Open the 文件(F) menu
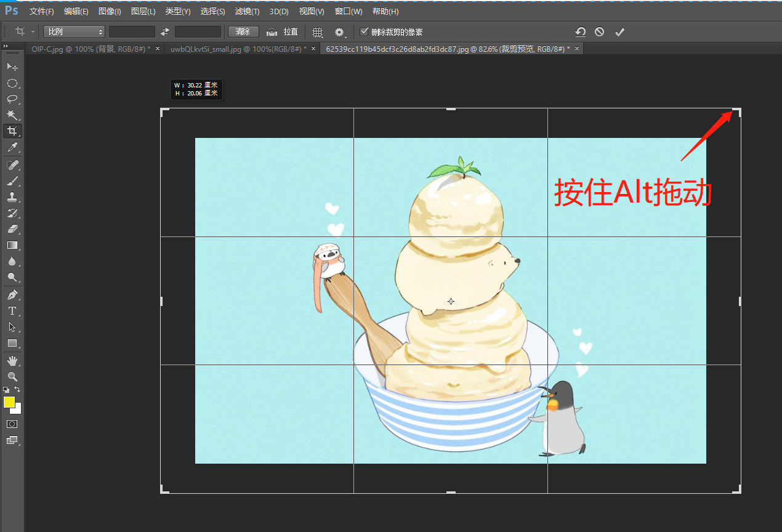The width and height of the screenshot is (782, 532). [x=41, y=12]
